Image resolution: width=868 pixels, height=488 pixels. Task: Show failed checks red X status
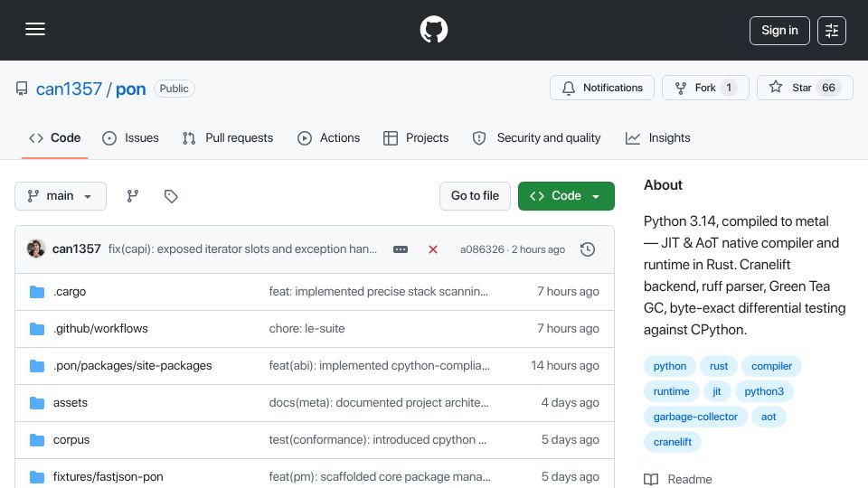433,249
